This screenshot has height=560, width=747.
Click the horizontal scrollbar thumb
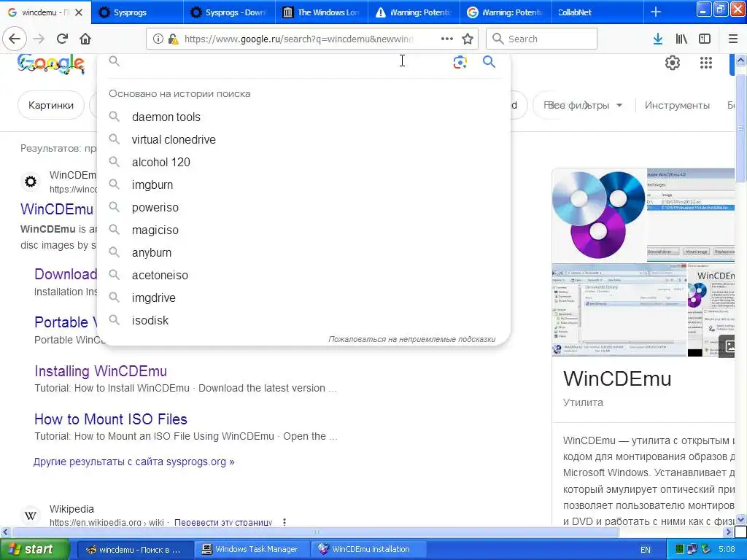coord(315,532)
